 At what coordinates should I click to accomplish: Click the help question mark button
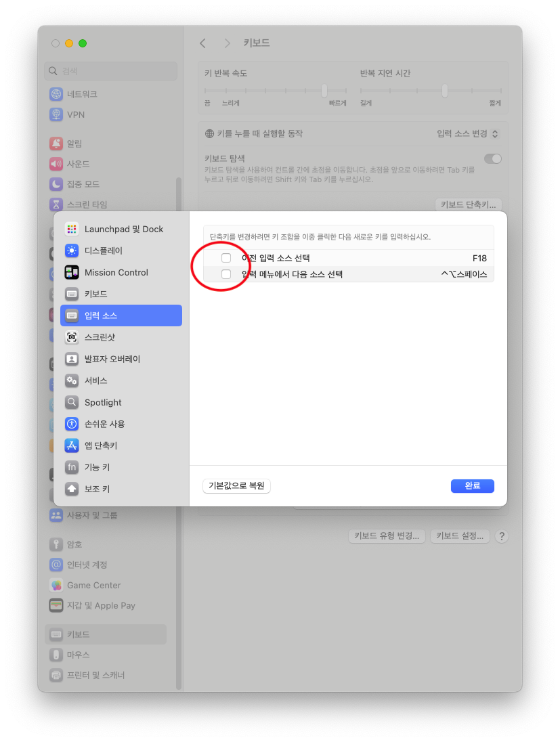pyautogui.click(x=502, y=536)
